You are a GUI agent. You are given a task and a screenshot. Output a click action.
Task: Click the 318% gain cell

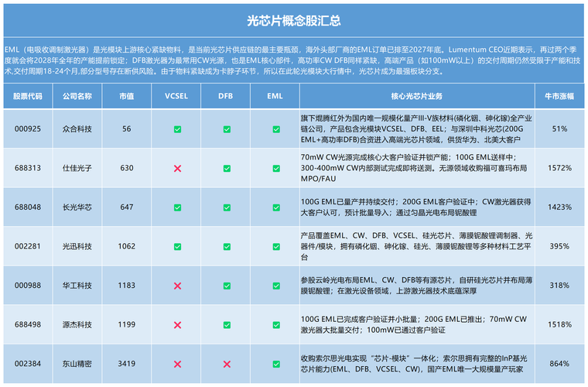pos(559,286)
